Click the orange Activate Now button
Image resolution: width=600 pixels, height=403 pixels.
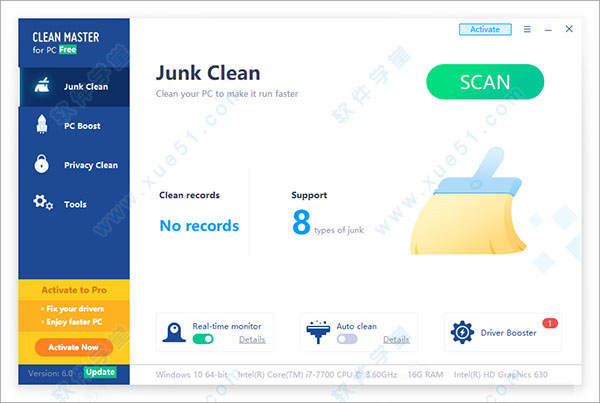(x=73, y=347)
